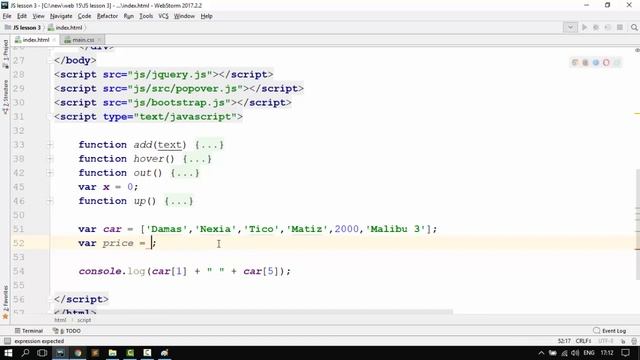The width and height of the screenshot is (640, 360).
Task: Click the html breadcrumb below the editor
Action: pyautogui.click(x=60, y=320)
